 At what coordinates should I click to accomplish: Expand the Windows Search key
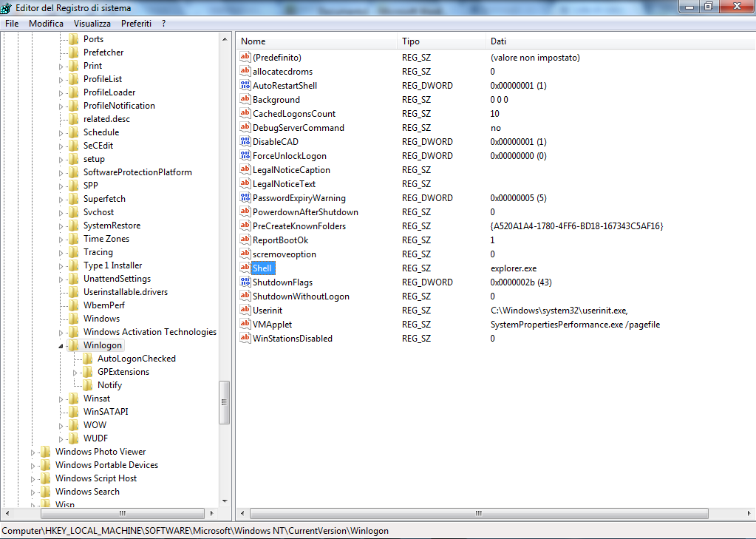click(33, 492)
